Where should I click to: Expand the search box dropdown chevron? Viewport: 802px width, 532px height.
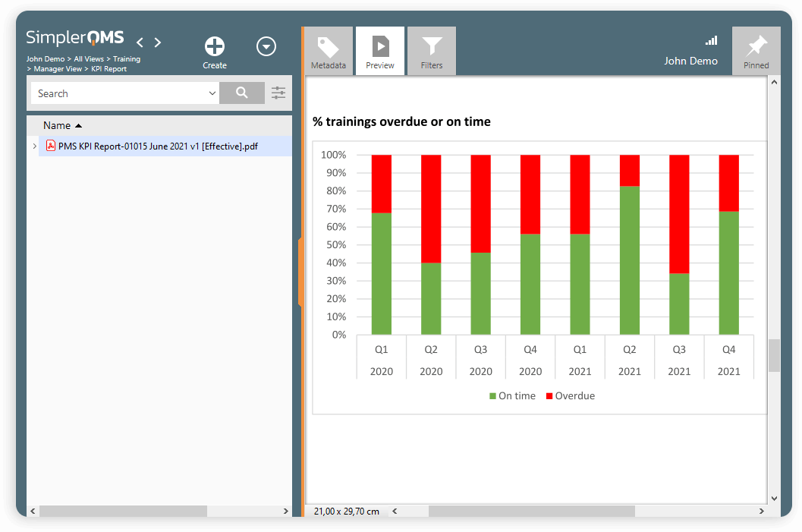point(212,93)
